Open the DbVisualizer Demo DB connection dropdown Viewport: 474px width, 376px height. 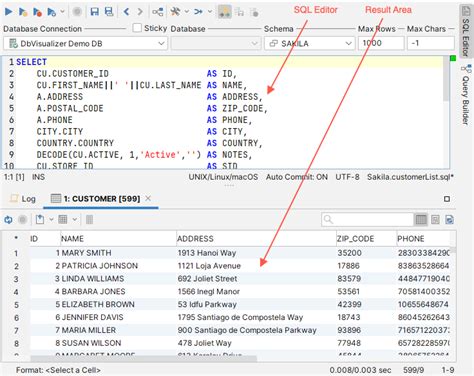coord(85,44)
